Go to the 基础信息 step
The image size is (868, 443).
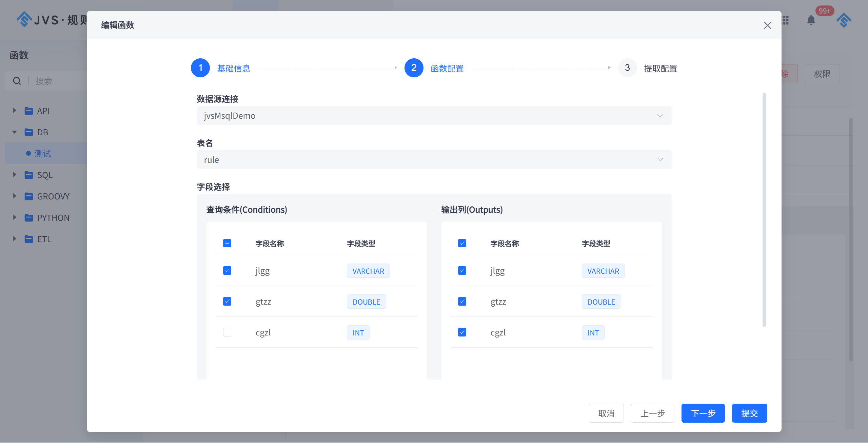click(234, 69)
